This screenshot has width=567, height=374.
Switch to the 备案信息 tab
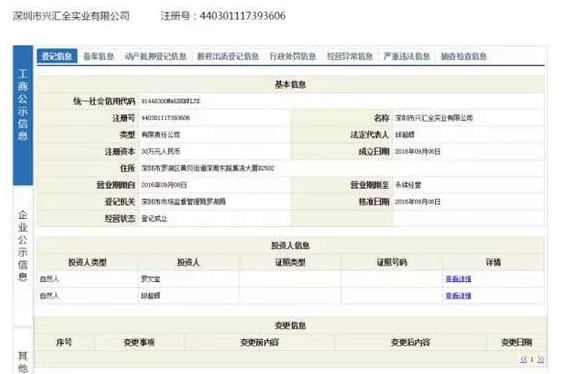click(99, 56)
